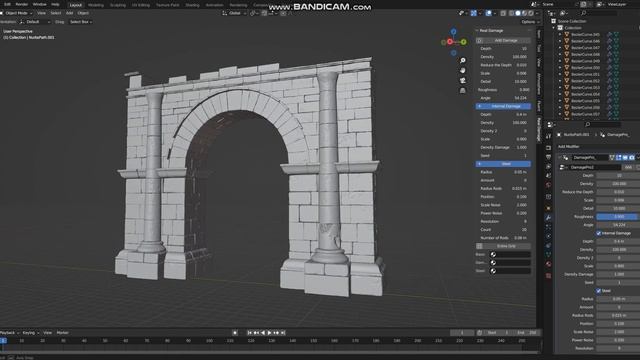This screenshot has height=360, width=640.
Task: Open the Material properties tab icon
Action: pos(548,264)
